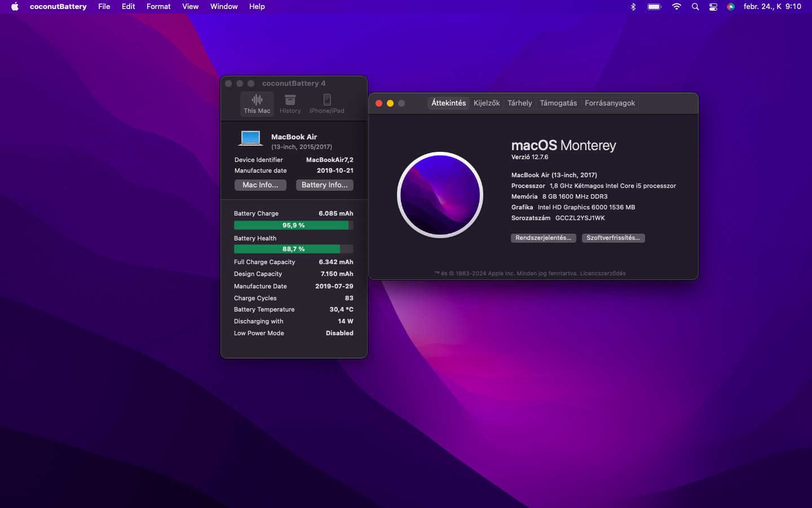The height and width of the screenshot is (508, 812).
Task: Click the Szoftverfrissítés... button
Action: (x=613, y=238)
